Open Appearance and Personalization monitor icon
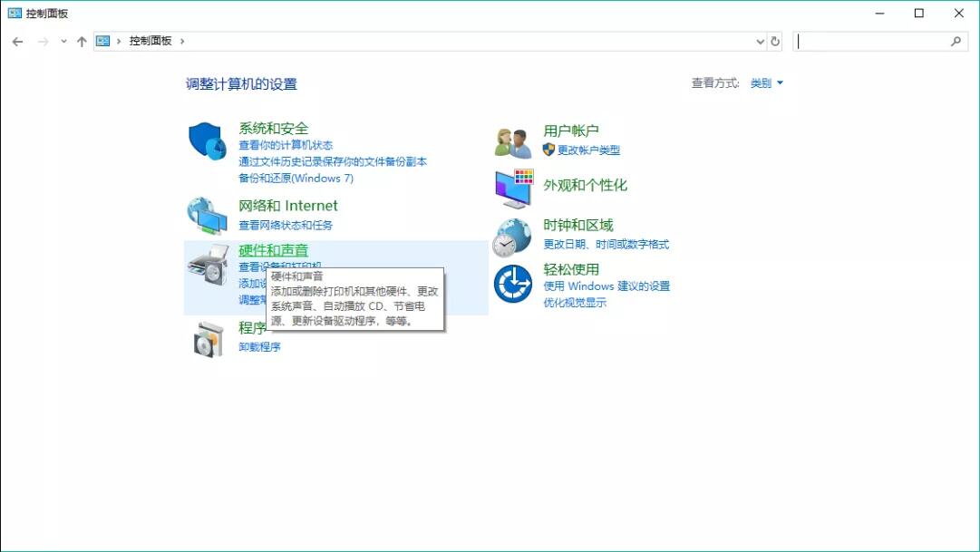 click(513, 189)
